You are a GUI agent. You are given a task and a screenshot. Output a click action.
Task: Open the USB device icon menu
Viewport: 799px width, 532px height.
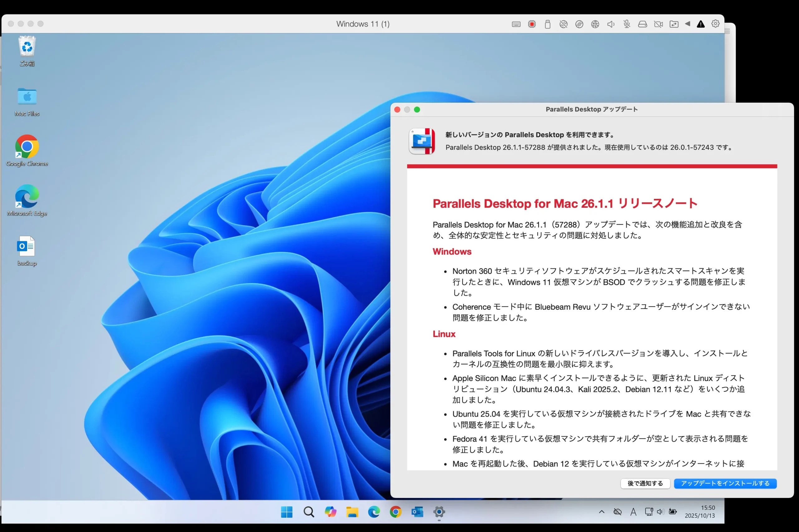click(547, 24)
